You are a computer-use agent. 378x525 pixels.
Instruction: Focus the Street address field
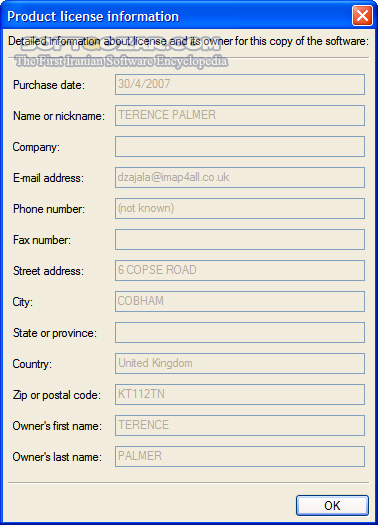pos(240,271)
